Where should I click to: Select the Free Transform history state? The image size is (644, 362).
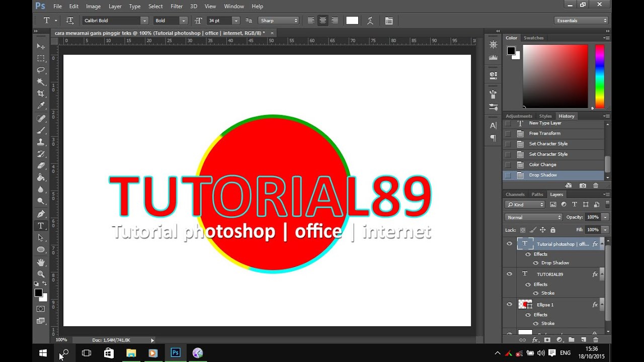point(553,133)
